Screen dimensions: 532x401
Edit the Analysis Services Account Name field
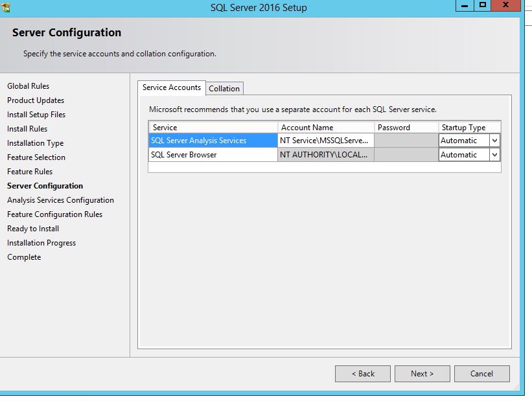(326, 140)
